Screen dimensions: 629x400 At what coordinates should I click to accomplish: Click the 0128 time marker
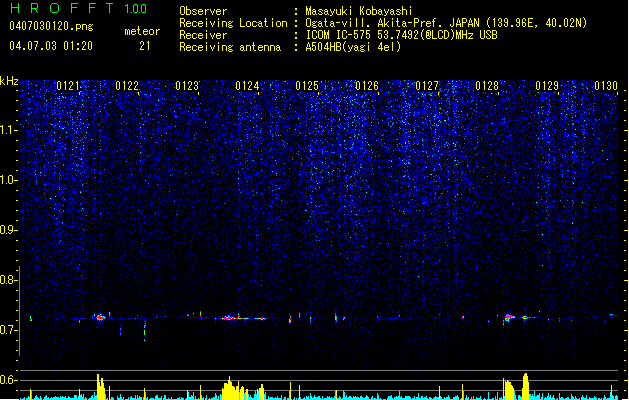(487, 86)
